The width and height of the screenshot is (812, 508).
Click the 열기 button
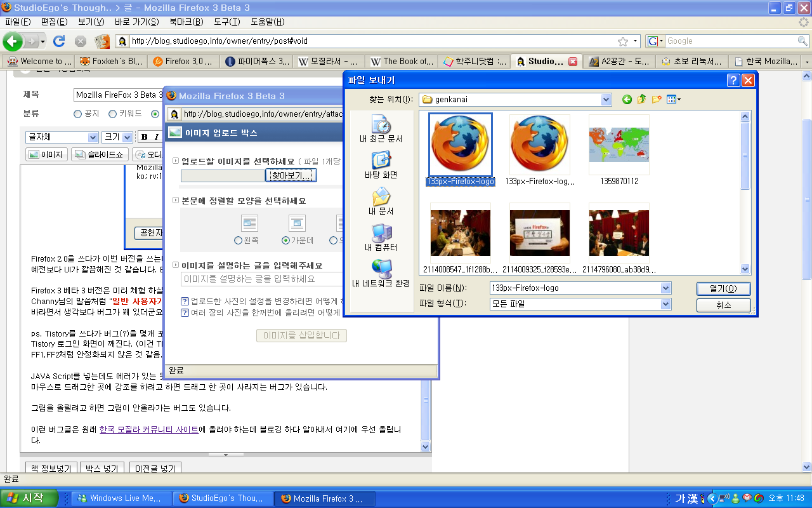(x=724, y=289)
